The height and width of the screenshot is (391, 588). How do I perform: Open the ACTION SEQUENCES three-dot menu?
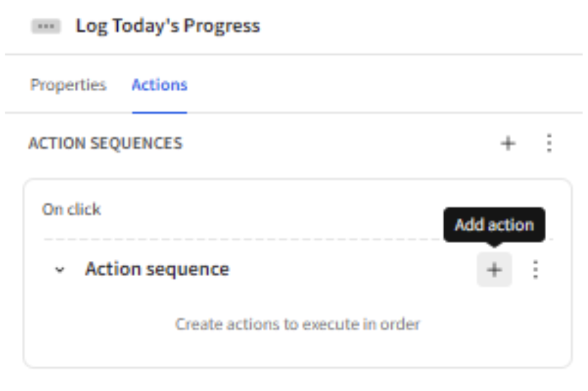click(x=549, y=143)
